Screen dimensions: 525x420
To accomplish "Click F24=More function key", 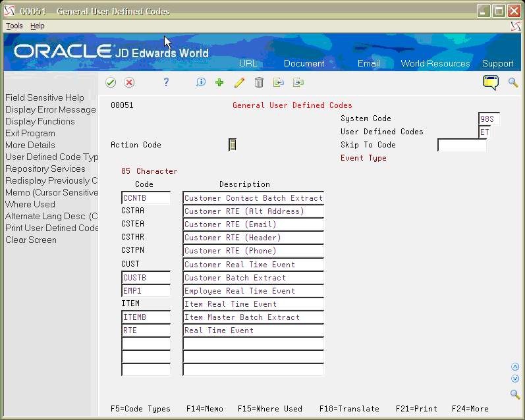I will (470, 409).
